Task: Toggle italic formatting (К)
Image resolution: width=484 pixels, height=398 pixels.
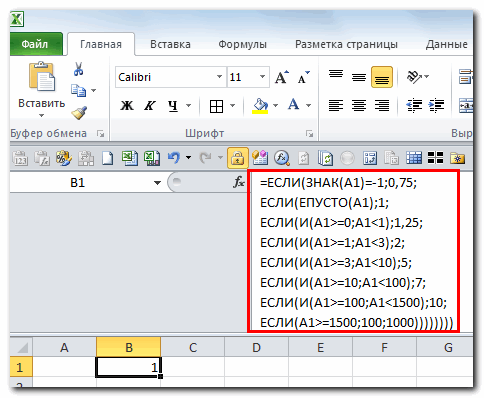Action: coord(149,106)
